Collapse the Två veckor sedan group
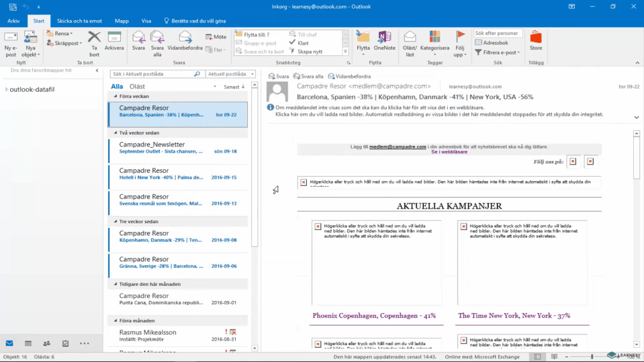Image resolution: width=644 pixels, height=362 pixels. click(x=116, y=133)
